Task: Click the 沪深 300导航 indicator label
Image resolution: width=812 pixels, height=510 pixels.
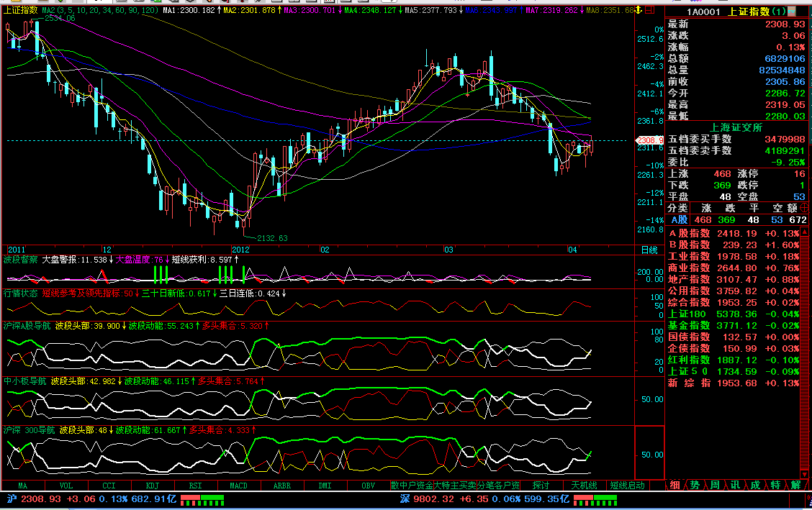Action: click(29, 430)
